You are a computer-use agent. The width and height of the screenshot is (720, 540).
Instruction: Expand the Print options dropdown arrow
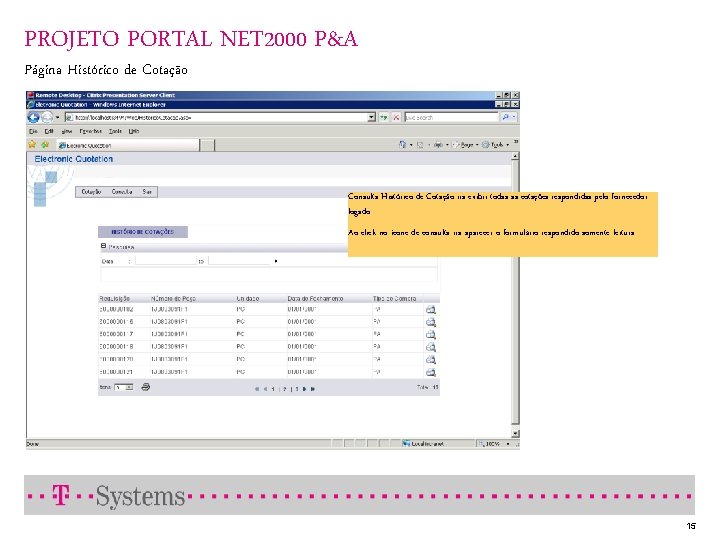point(447,145)
